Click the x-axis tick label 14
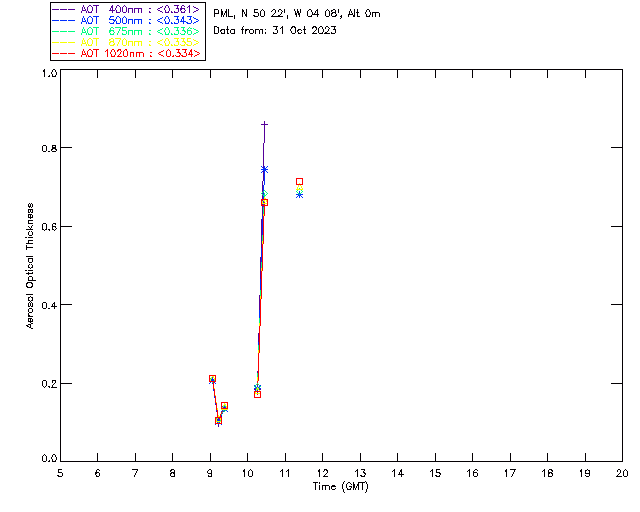640x512 pixels. click(398, 473)
